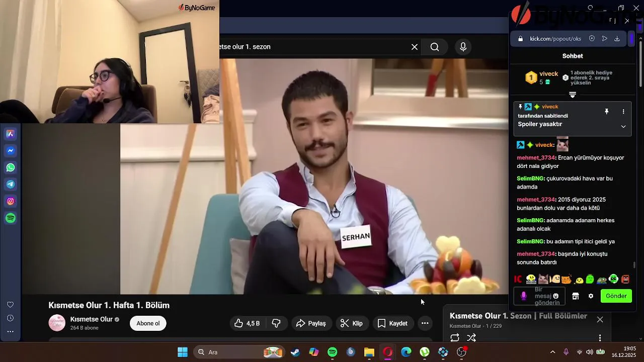Click the Kaydet save button
The width and height of the screenshot is (644, 362).
click(x=392, y=323)
